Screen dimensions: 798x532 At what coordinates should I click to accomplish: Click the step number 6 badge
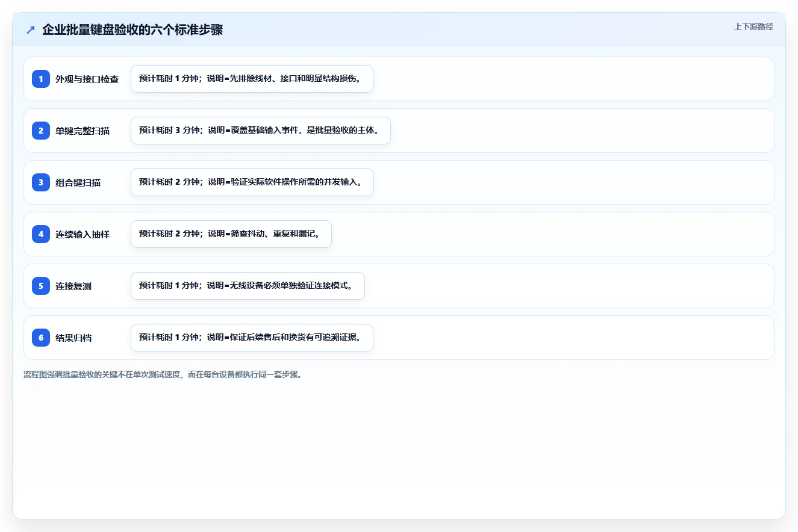click(41, 338)
